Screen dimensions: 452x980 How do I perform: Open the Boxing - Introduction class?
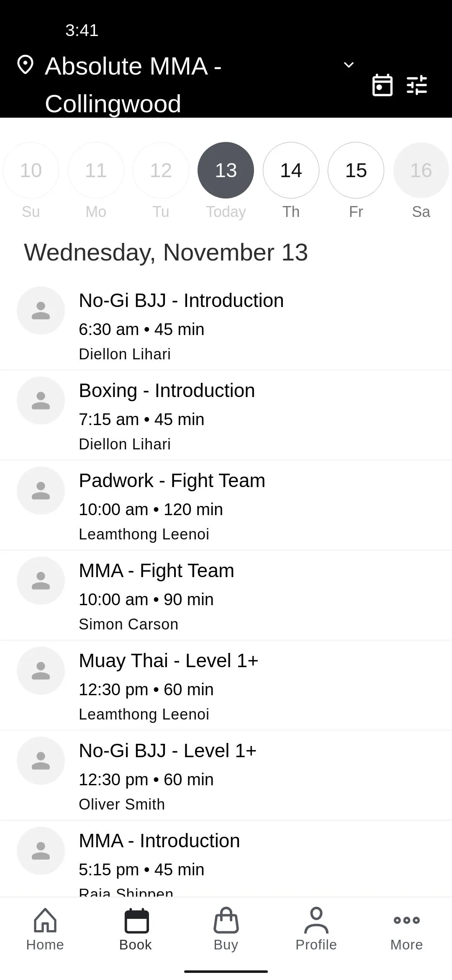pyautogui.click(x=226, y=415)
